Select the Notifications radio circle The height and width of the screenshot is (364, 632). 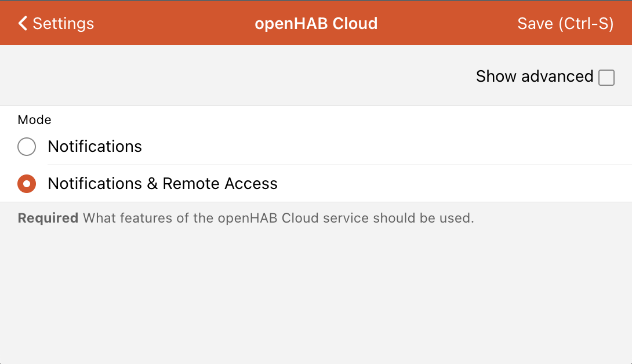point(27,147)
